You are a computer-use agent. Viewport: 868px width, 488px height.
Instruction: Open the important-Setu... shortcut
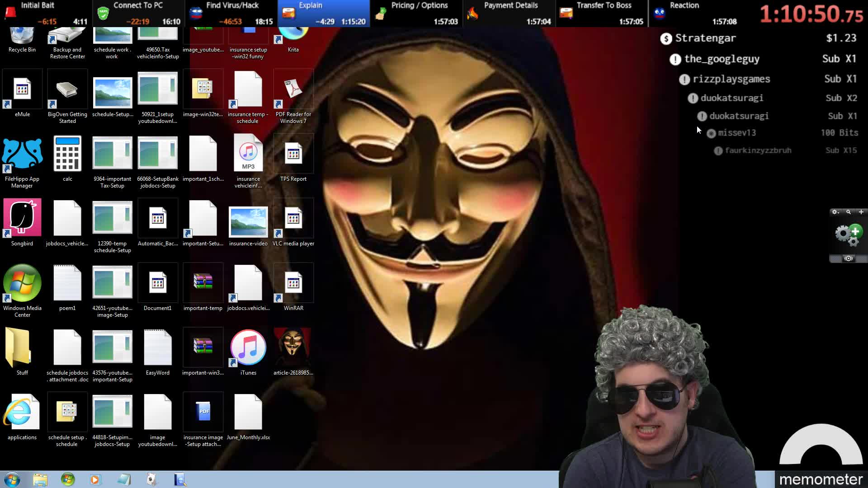tap(203, 218)
